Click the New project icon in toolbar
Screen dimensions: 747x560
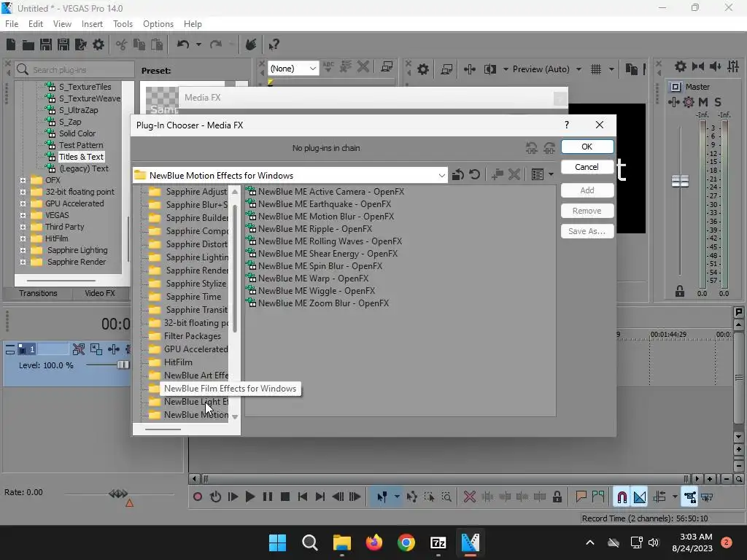coord(11,44)
